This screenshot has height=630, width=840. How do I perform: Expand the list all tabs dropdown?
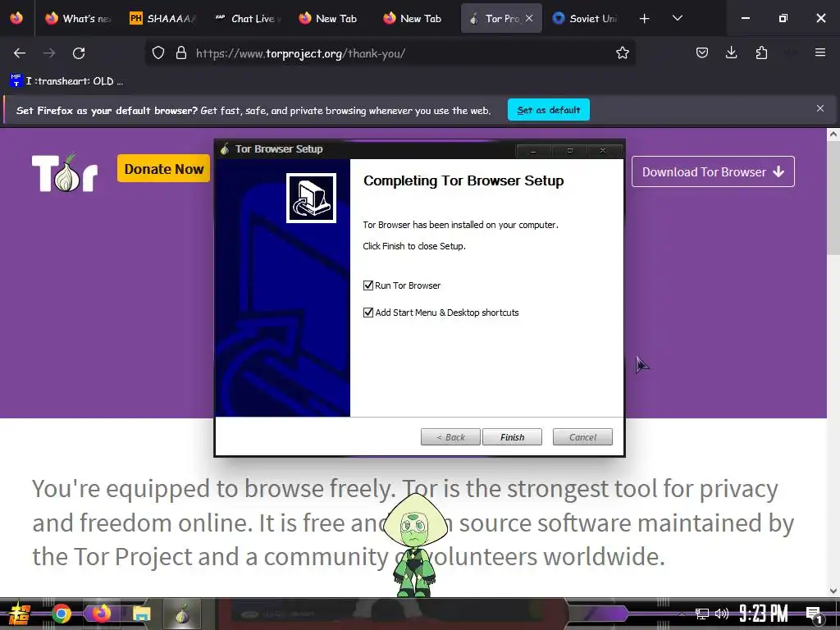click(677, 19)
